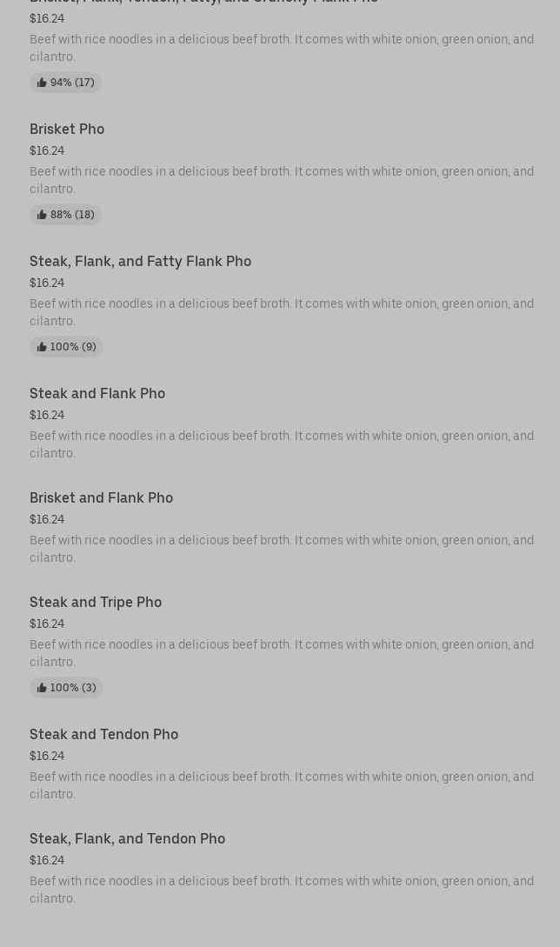Select the Steak and Tripe Pho title
The image size is (560, 947).
click(x=96, y=602)
